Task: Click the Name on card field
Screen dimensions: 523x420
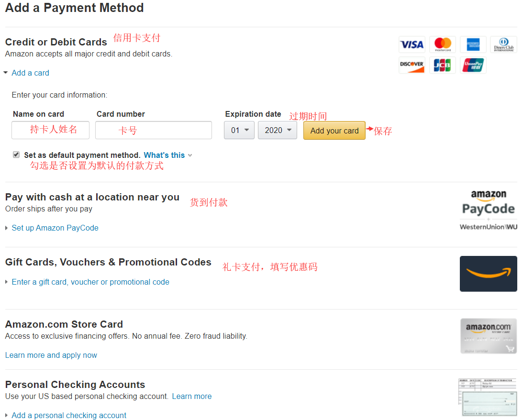Action: tap(50, 130)
